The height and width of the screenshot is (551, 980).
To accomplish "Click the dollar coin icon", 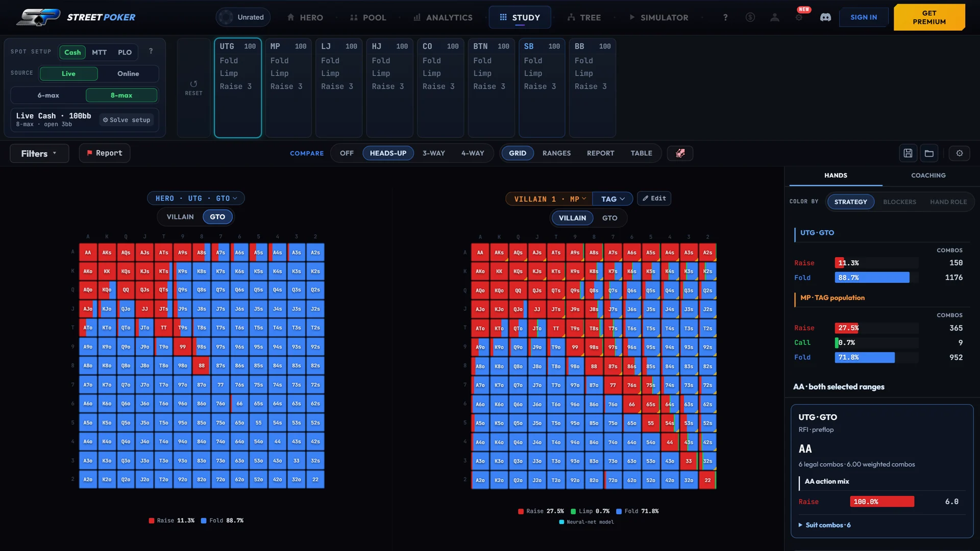I will point(750,17).
